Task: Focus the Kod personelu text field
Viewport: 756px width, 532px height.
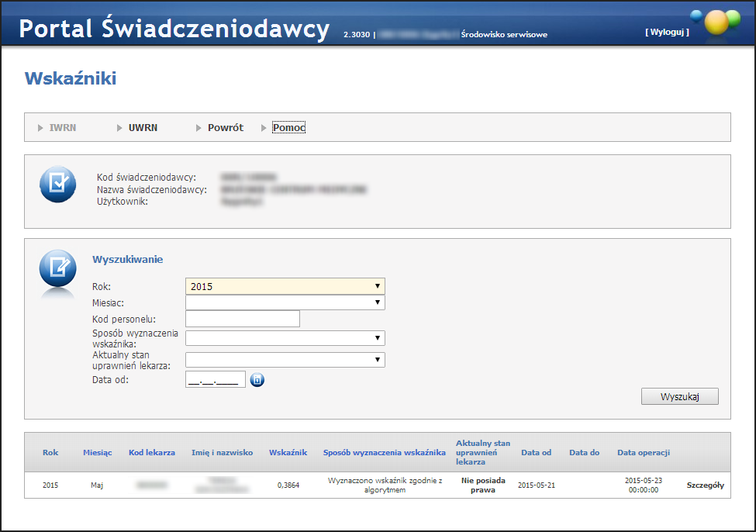Action: coord(242,319)
